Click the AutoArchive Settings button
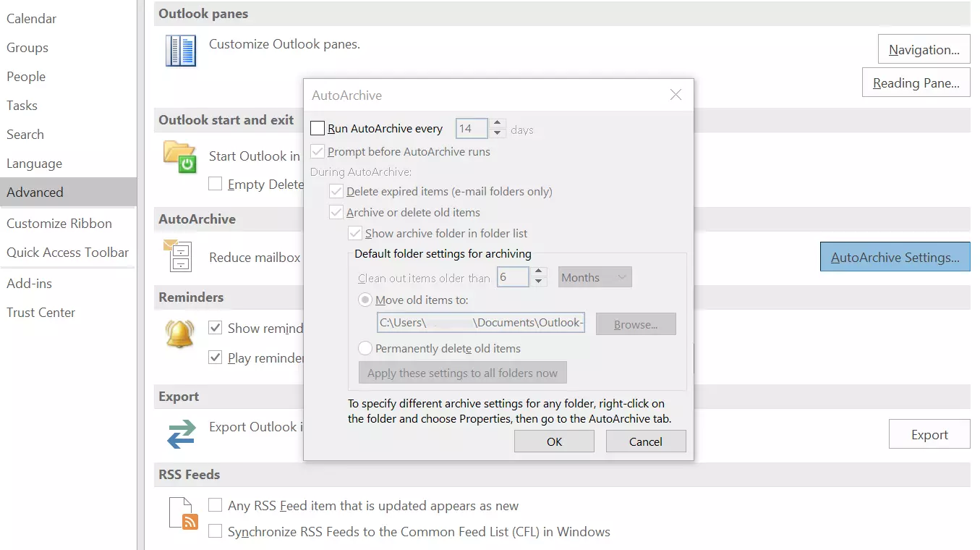Image resolution: width=980 pixels, height=550 pixels. 895,256
